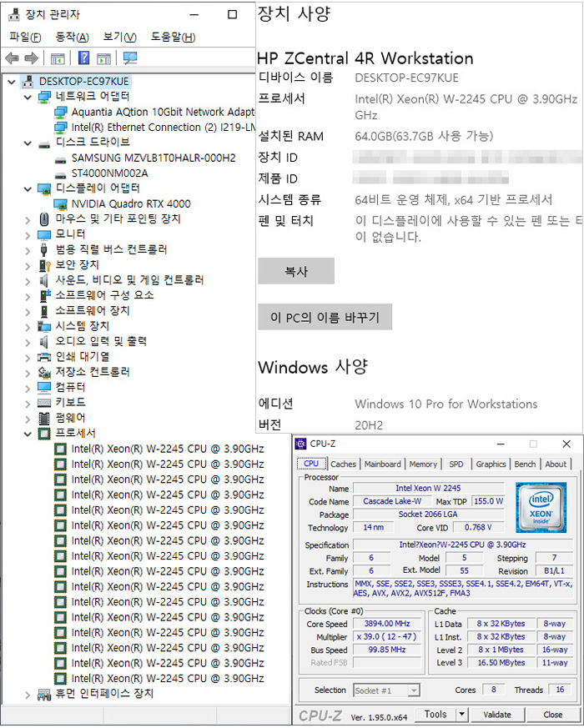Collapse the 프로세서 node

(x=28, y=434)
